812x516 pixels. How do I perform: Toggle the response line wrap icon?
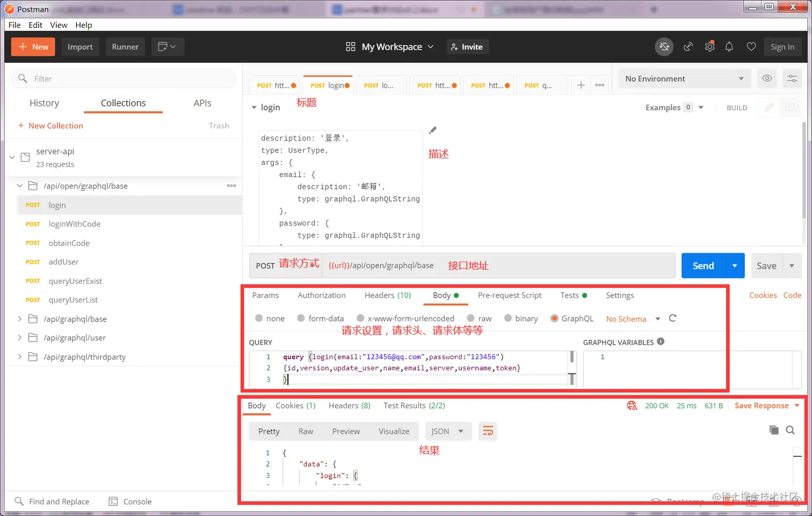coord(488,431)
